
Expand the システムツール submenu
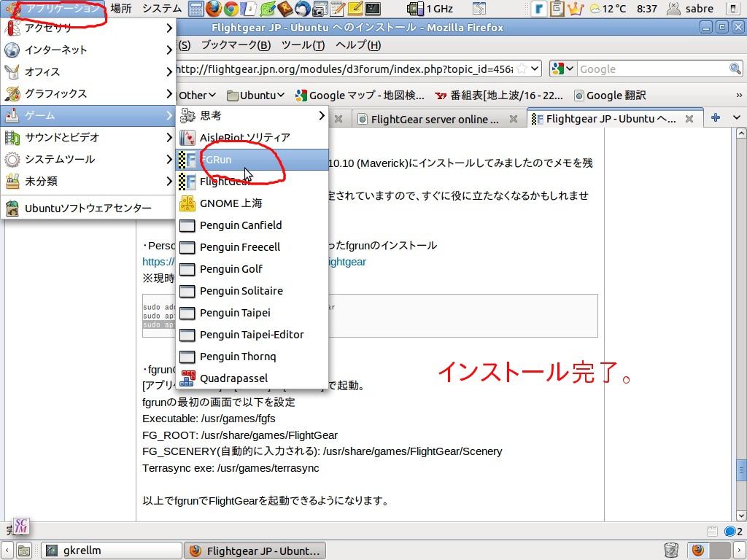pyautogui.click(x=88, y=160)
